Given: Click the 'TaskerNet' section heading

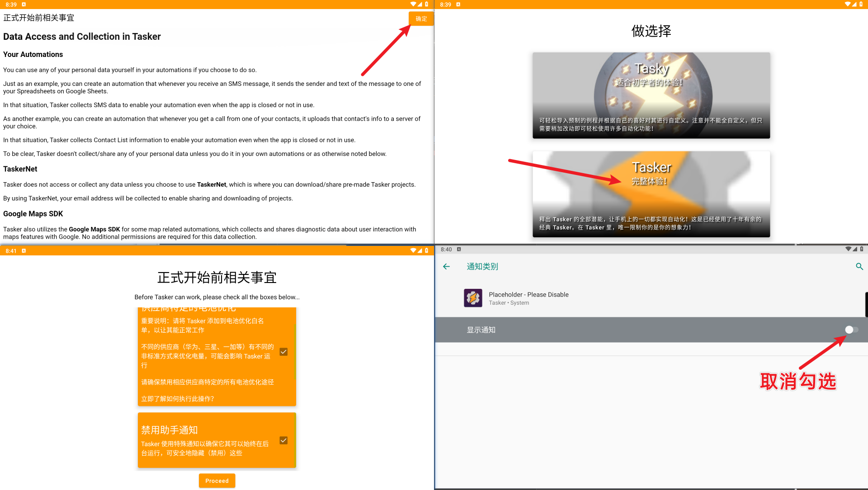Looking at the screenshot, I should (x=20, y=169).
